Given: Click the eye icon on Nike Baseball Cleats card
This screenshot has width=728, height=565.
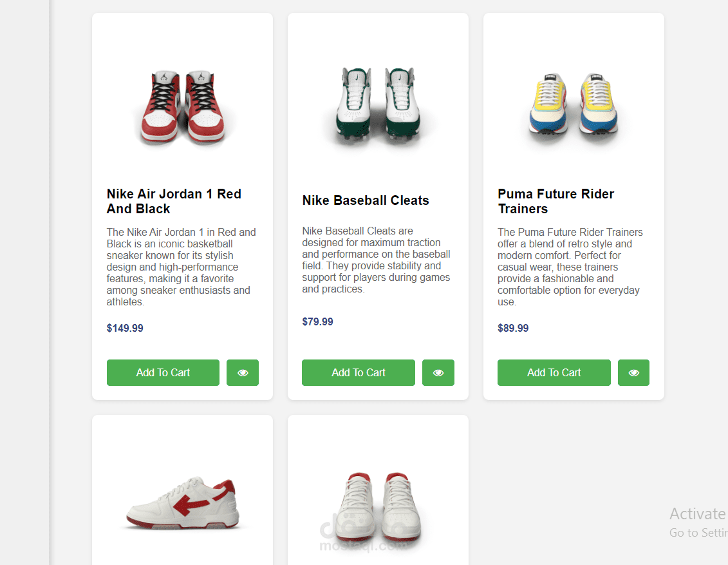Looking at the screenshot, I should tap(438, 372).
